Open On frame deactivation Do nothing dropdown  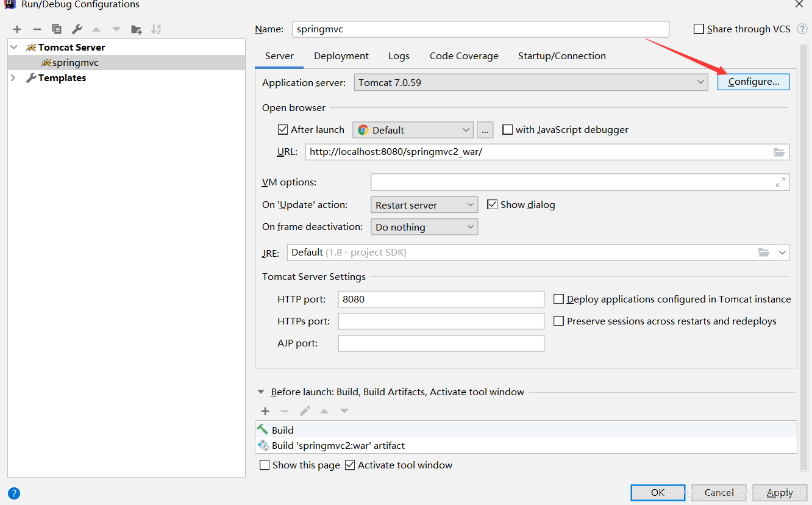(x=424, y=227)
